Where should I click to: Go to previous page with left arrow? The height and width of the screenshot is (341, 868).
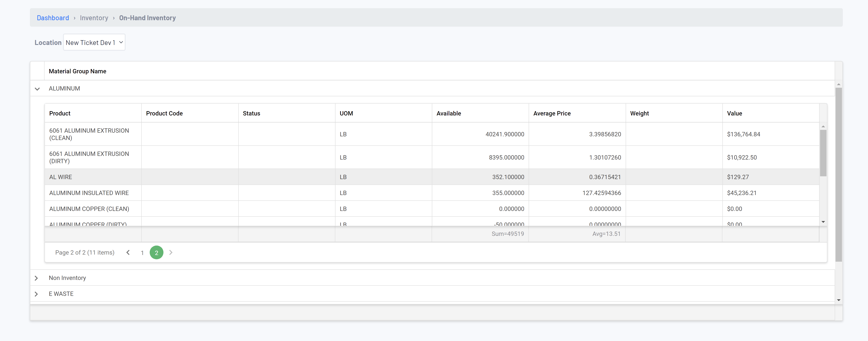point(128,252)
